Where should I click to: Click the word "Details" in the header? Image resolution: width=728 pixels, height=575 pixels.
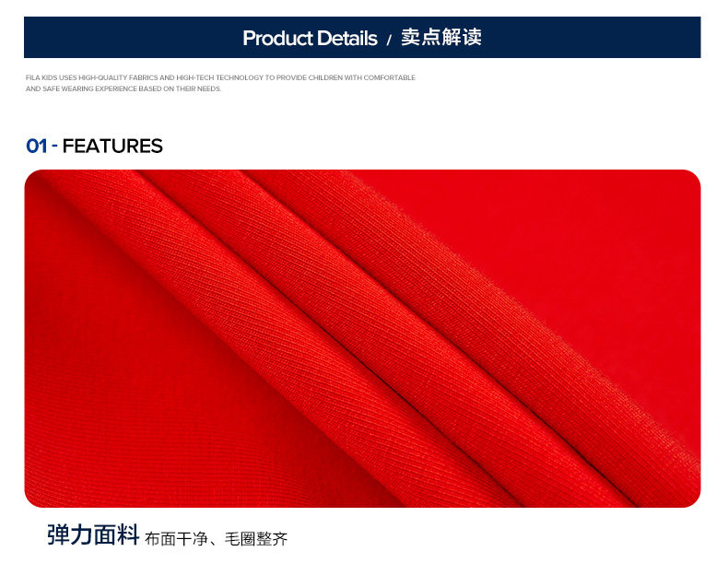point(347,39)
